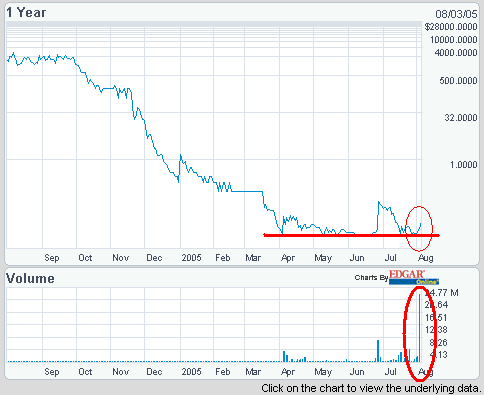Select the 08/03/05 date label
The height and width of the screenshot is (395, 484).
pyautogui.click(x=456, y=14)
